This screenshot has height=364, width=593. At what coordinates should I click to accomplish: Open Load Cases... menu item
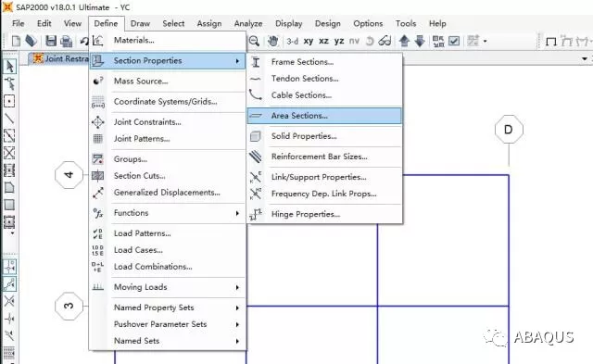(x=168, y=250)
